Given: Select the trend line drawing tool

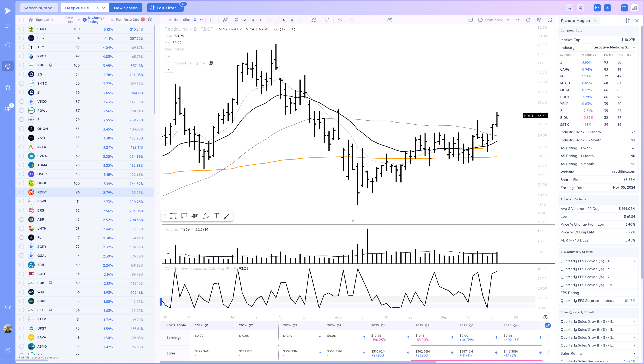Looking at the screenshot, I should tap(227, 216).
